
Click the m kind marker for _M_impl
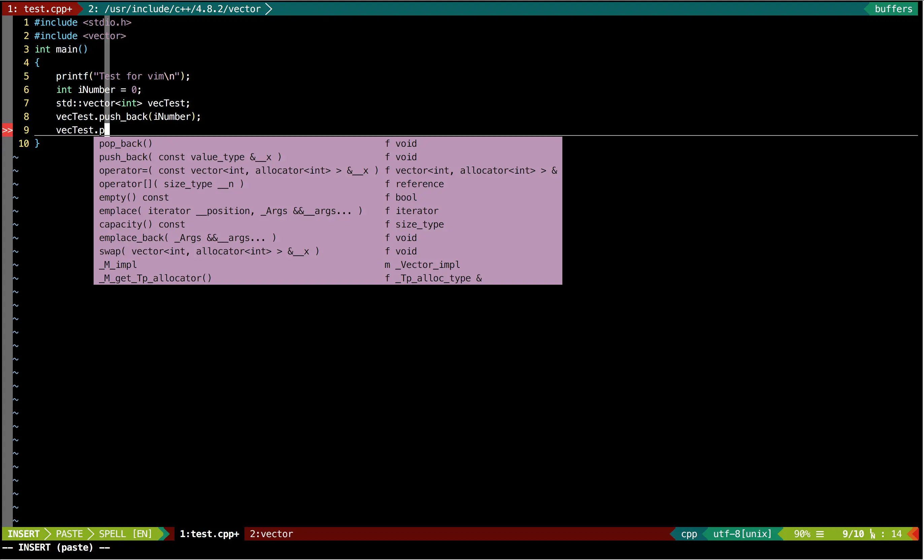(x=387, y=265)
